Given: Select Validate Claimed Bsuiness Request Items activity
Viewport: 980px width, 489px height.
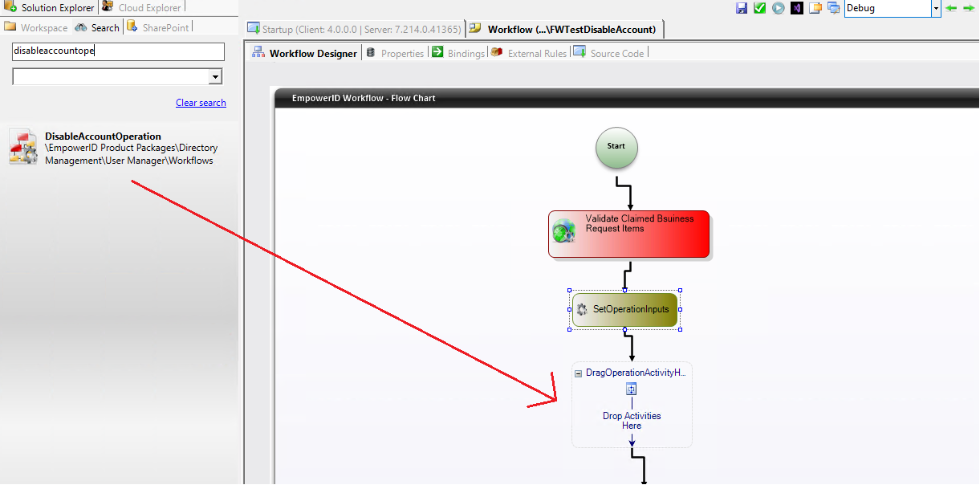Looking at the screenshot, I should pyautogui.click(x=628, y=234).
